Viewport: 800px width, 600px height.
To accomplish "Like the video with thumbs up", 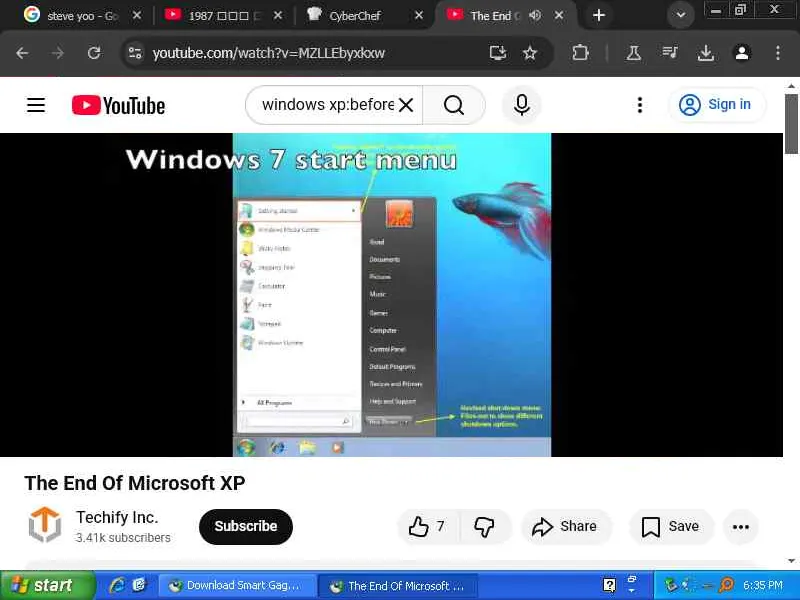I will point(428,527).
